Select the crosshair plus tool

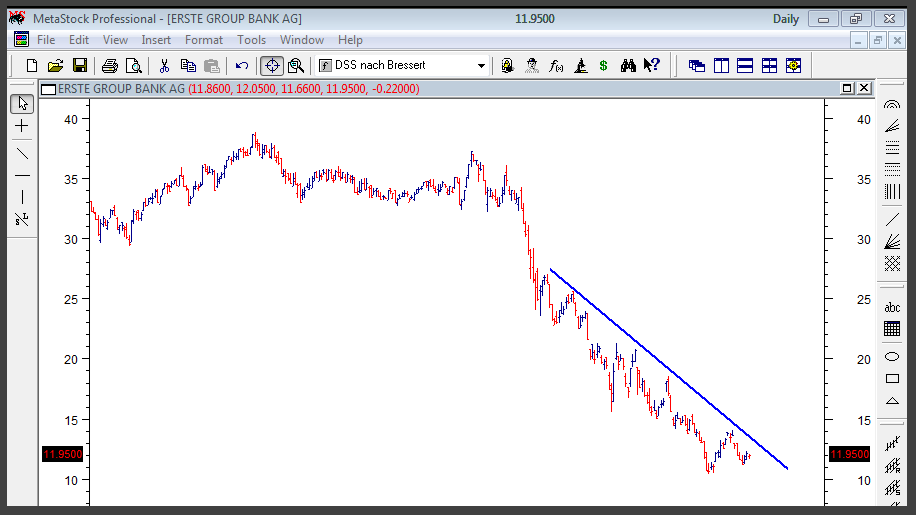pyautogui.click(x=22, y=126)
